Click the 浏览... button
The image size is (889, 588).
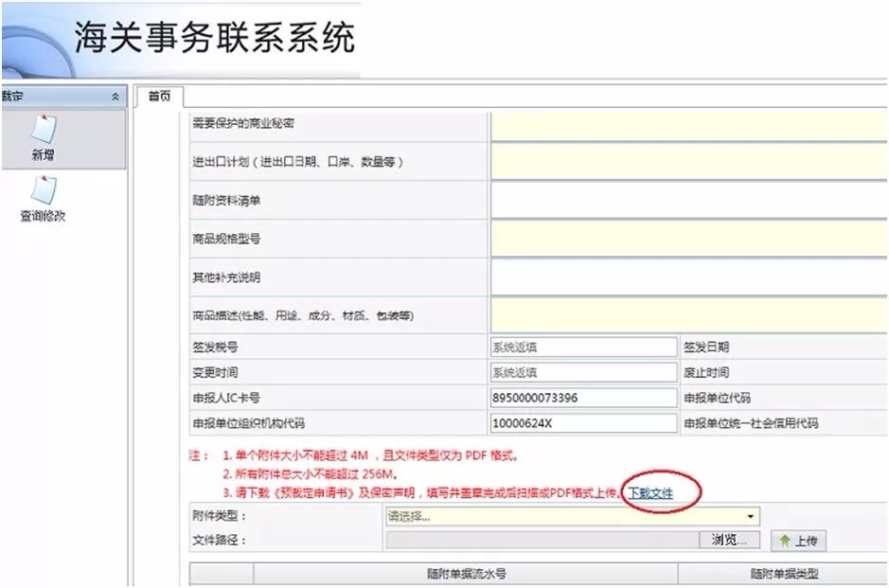point(729,540)
